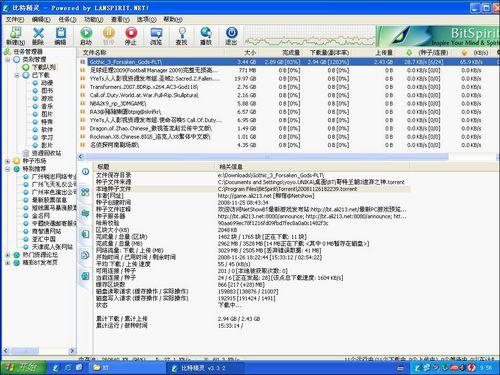Open the 选项(O) menu
The image size is (500, 375).
point(146,19)
